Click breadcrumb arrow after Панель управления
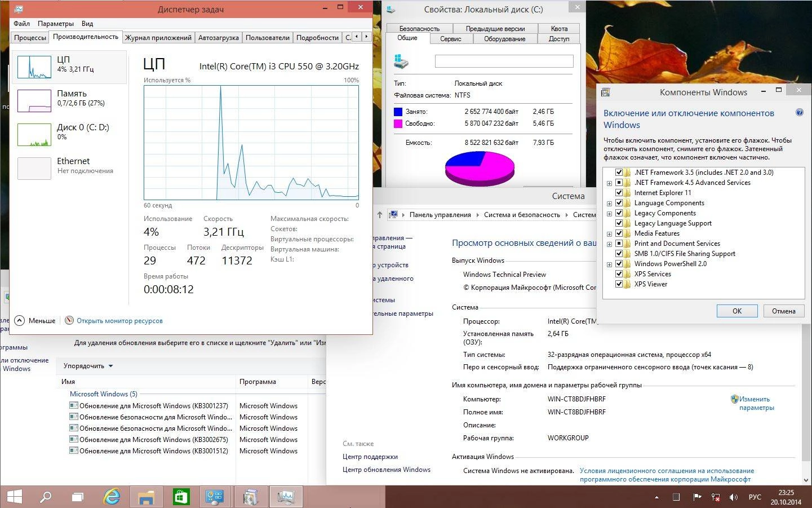 [477, 215]
